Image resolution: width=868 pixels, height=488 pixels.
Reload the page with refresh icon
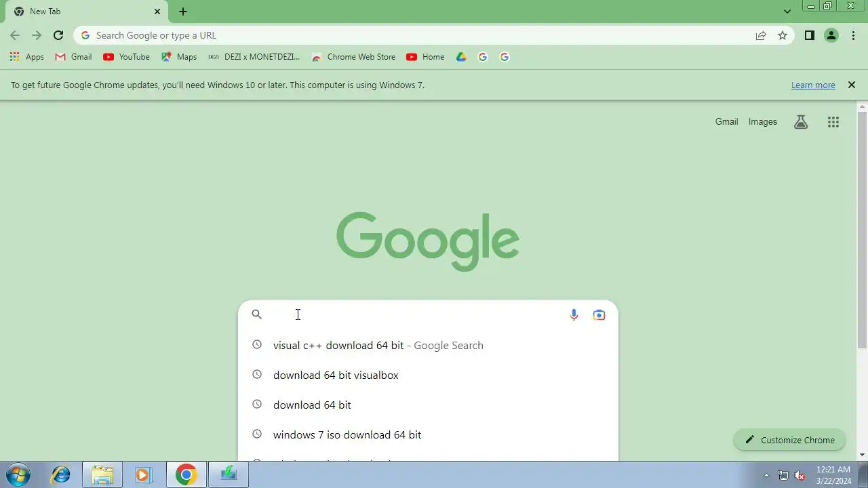point(58,35)
